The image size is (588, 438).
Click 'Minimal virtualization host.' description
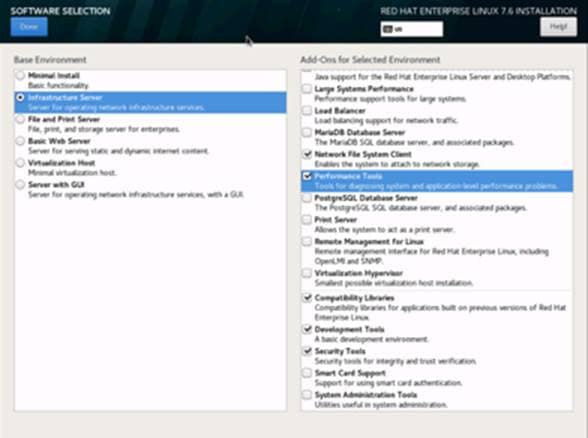(72, 173)
